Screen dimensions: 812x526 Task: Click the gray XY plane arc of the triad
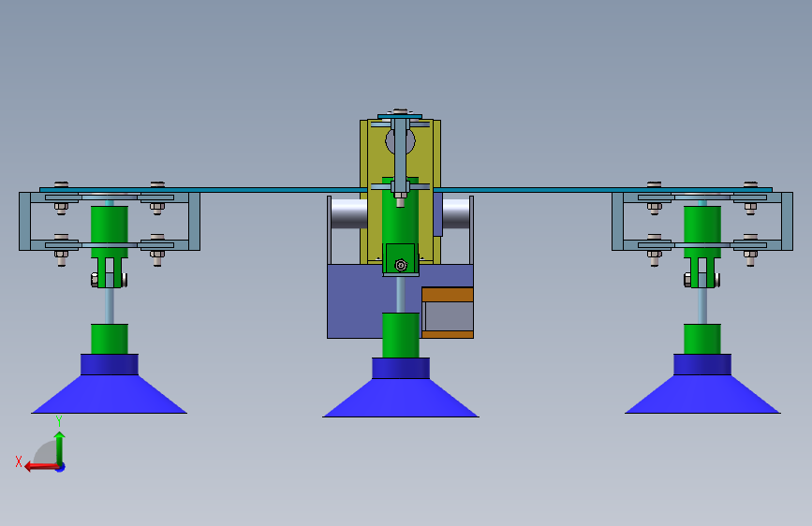[x=45, y=452]
